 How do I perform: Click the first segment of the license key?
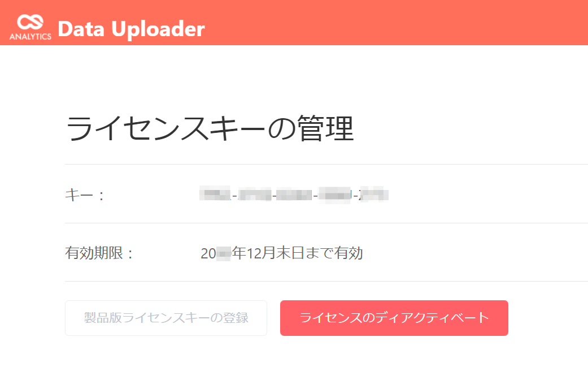point(215,195)
